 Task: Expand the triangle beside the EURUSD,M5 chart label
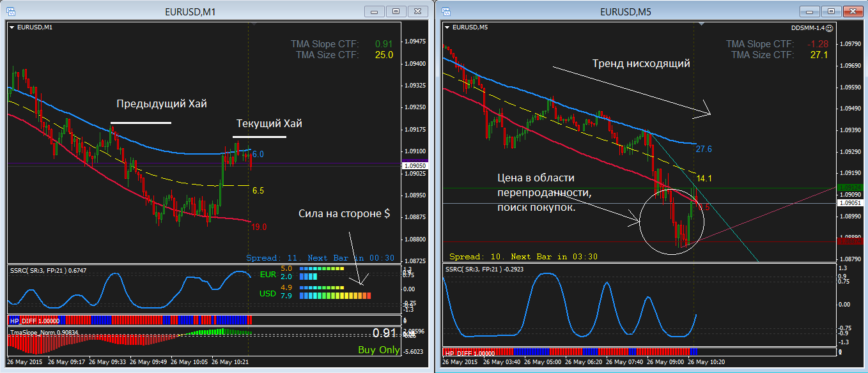(447, 27)
